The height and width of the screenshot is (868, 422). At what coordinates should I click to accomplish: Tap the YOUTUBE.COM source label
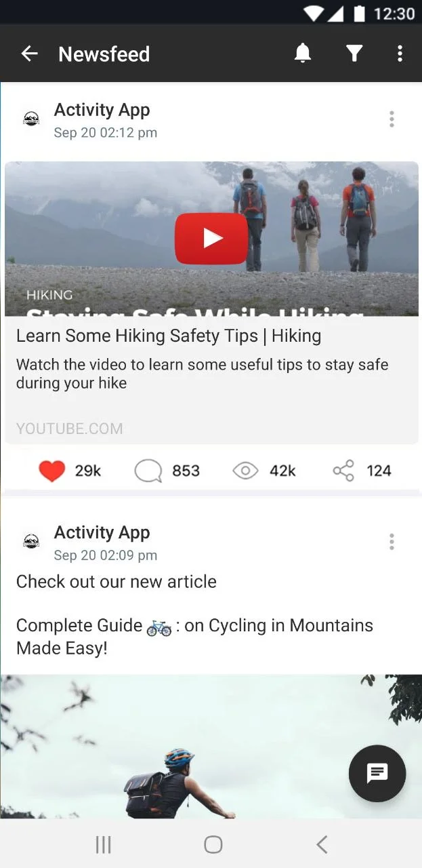(x=70, y=429)
